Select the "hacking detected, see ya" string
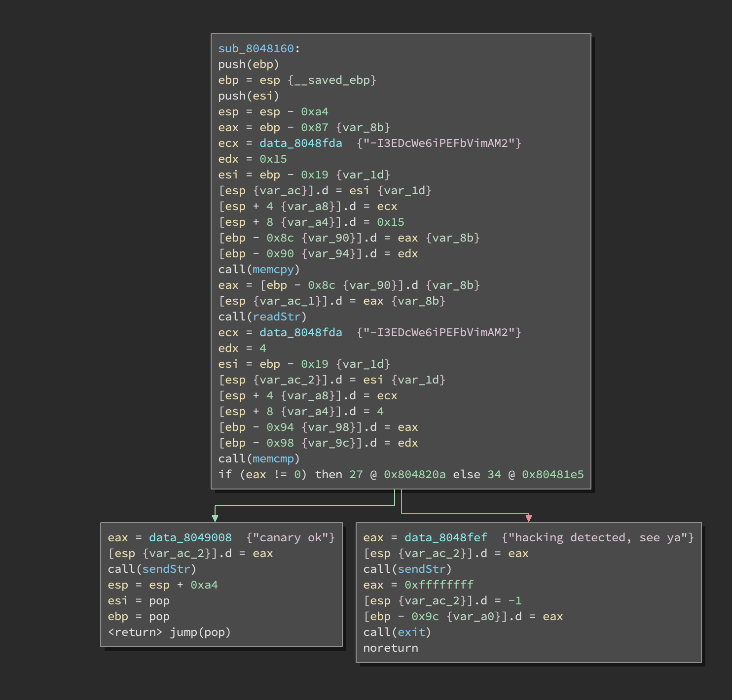The width and height of the screenshot is (732, 700). (x=597, y=538)
